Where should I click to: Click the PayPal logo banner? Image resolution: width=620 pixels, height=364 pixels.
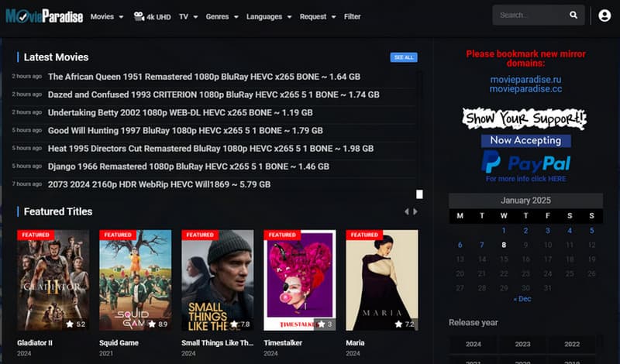[526, 163]
